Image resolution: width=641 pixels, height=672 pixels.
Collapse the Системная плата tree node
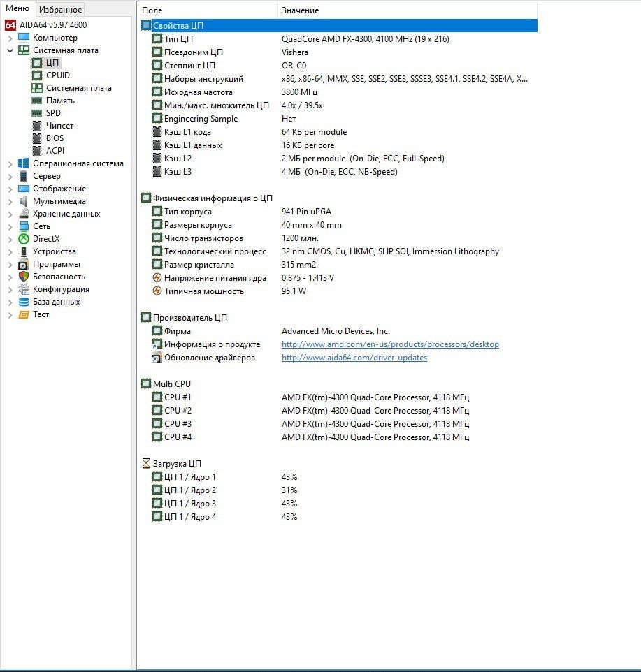tap(10, 50)
